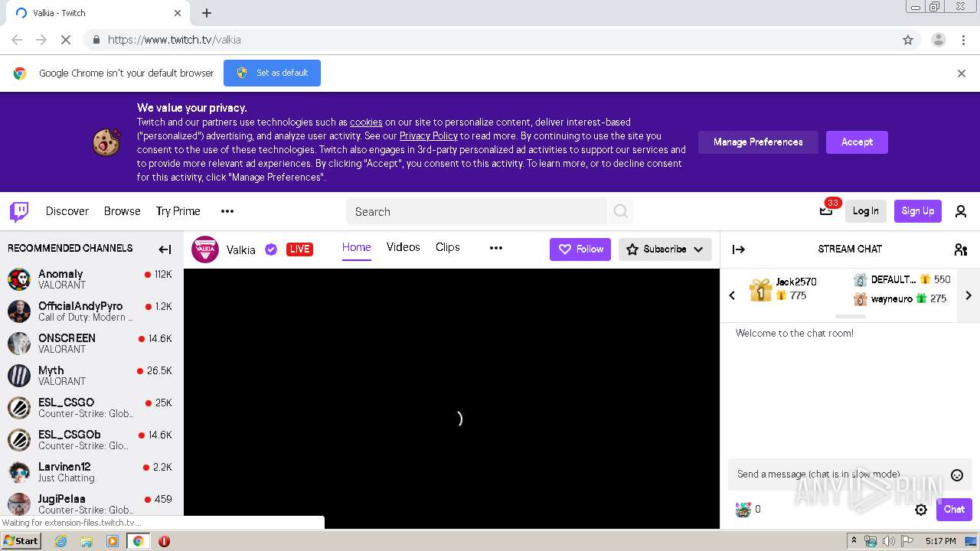Follow the Valkia channel
Image resolution: width=980 pixels, height=551 pixels.
tap(580, 249)
